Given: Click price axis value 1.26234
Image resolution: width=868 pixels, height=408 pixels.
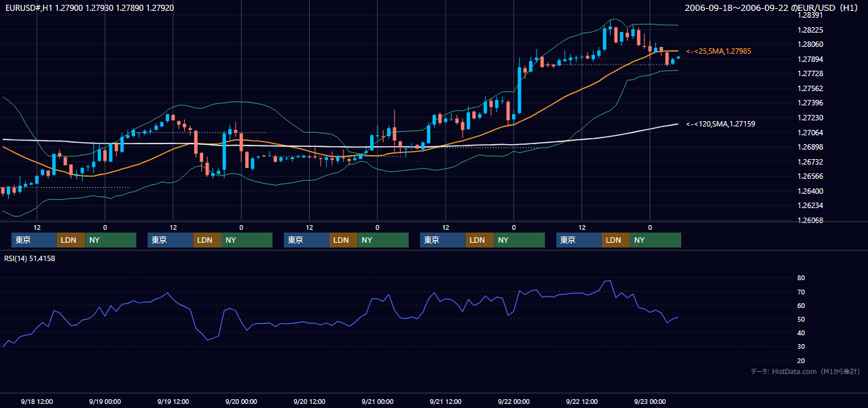Looking at the screenshot, I should pos(810,205).
